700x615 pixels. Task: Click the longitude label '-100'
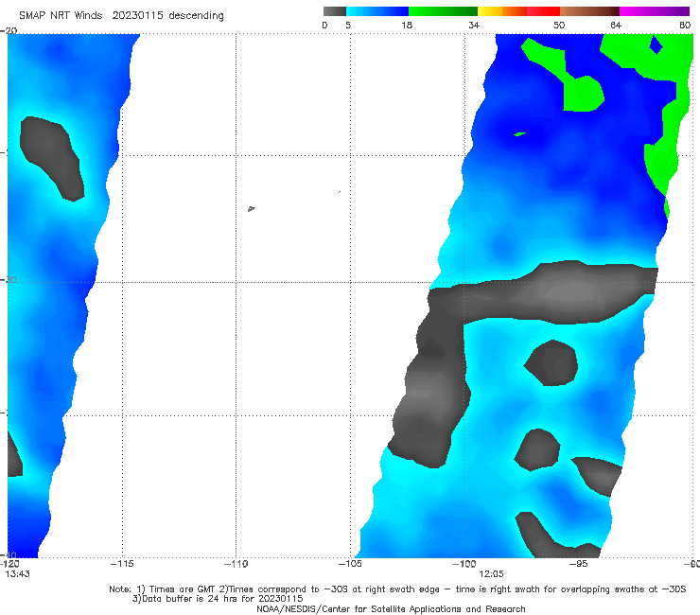click(464, 564)
